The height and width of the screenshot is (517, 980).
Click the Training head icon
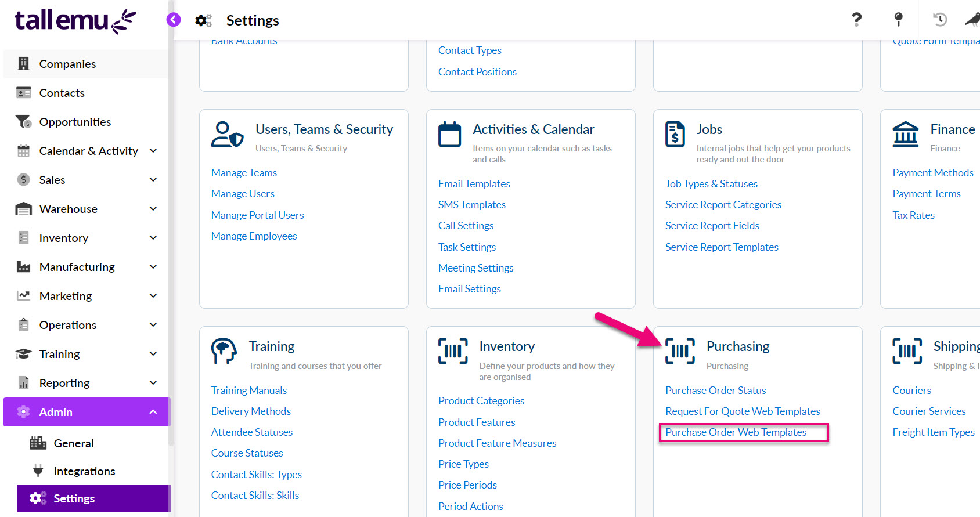point(224,351)
